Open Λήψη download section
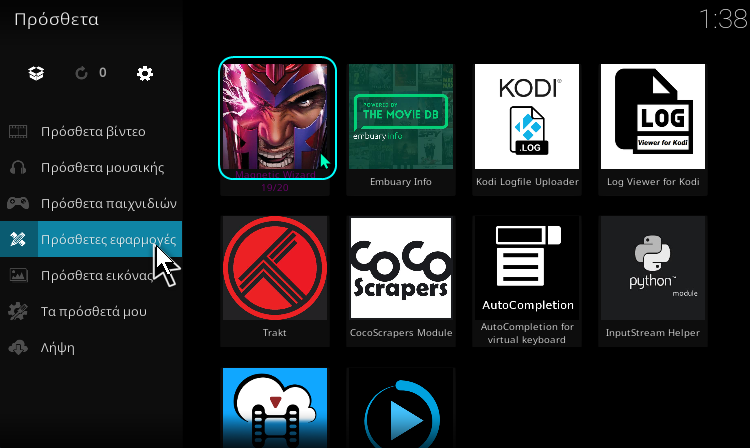 91,348
